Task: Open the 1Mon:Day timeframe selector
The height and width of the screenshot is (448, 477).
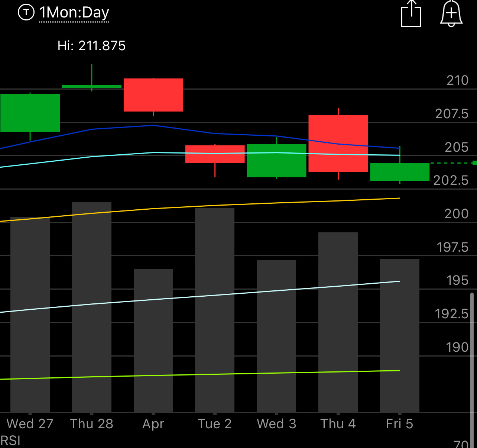Action: [74, 13]
